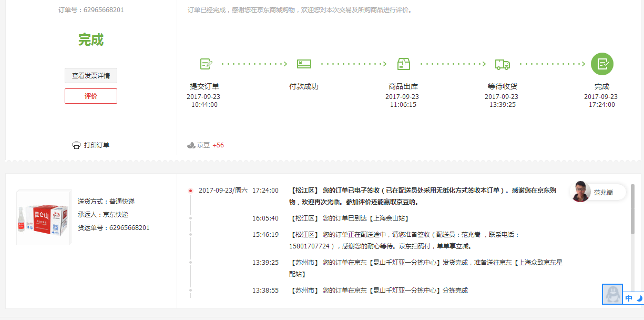Click the JD bean (京豆) icon
Screen dimensions: 644x320
(x=191, y=145)
